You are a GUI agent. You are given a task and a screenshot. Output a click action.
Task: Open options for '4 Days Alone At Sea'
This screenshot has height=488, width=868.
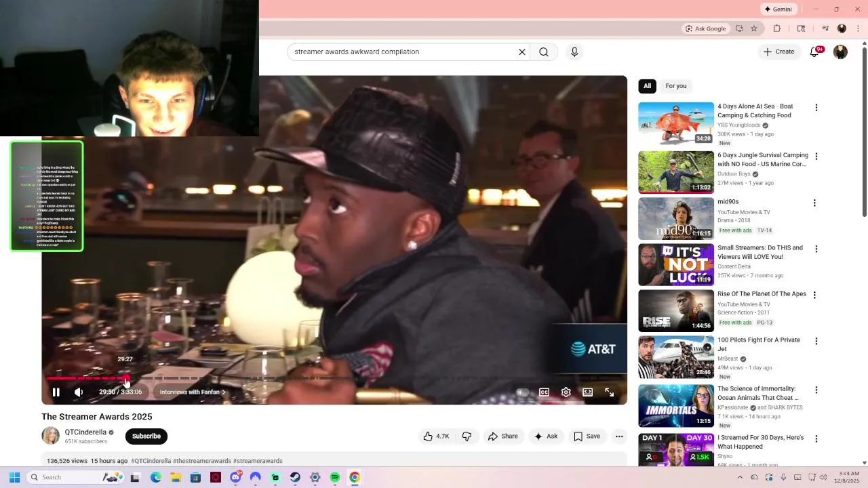click(x=816, y=107)
